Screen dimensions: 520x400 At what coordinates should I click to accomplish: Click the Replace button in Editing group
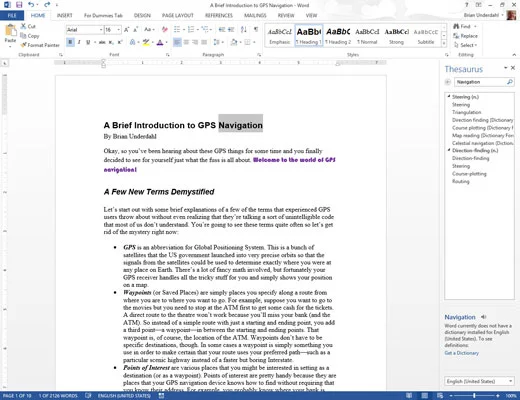(x=466, y=36)
